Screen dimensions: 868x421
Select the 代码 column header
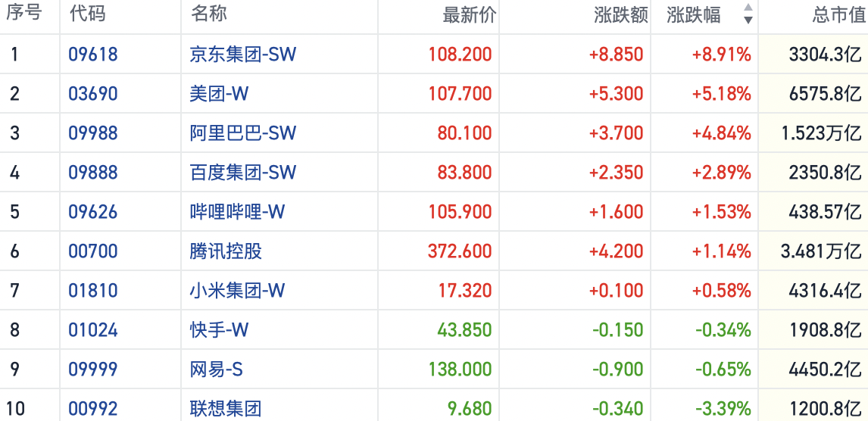tap(87, 14)
